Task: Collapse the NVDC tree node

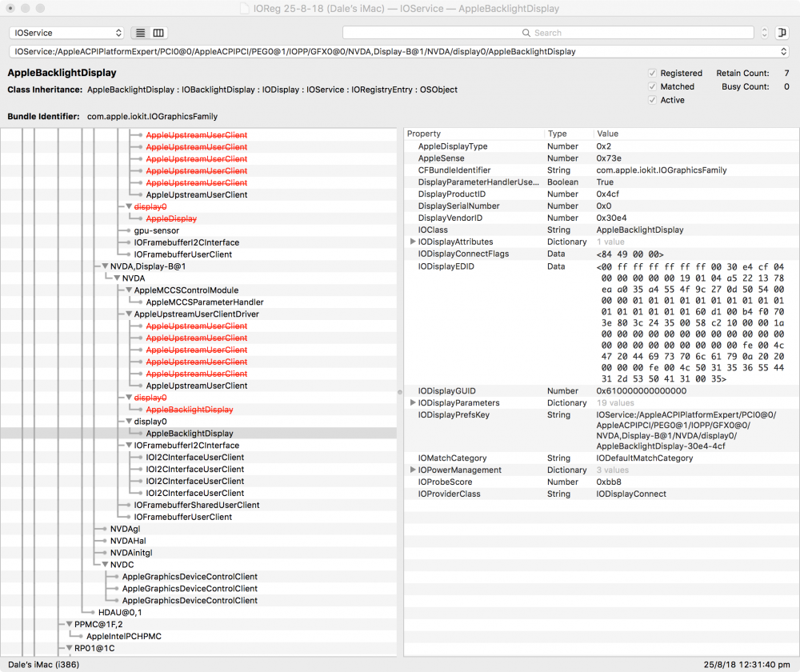Action: click(x=105, y=565)
